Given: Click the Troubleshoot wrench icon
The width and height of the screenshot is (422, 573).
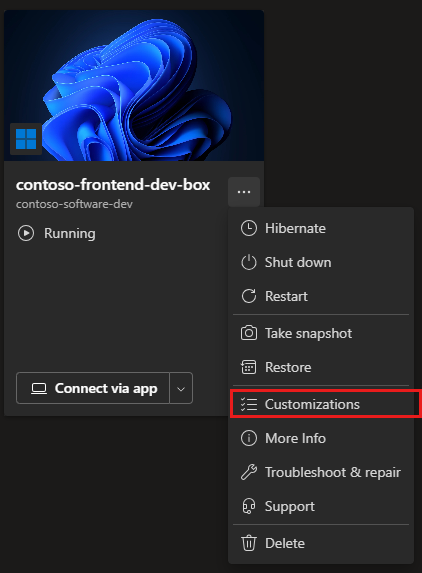Looking at the screenshot, I should coord(248,472).
